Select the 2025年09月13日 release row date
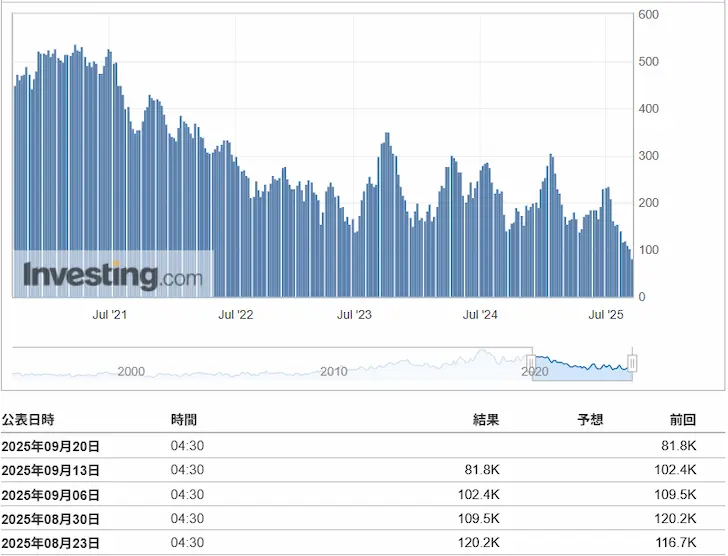This screenshot has height=556, width=728. 51,470
